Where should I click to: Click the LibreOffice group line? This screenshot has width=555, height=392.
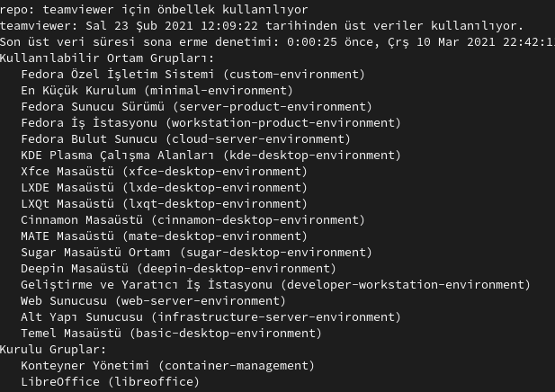[110, 381]
